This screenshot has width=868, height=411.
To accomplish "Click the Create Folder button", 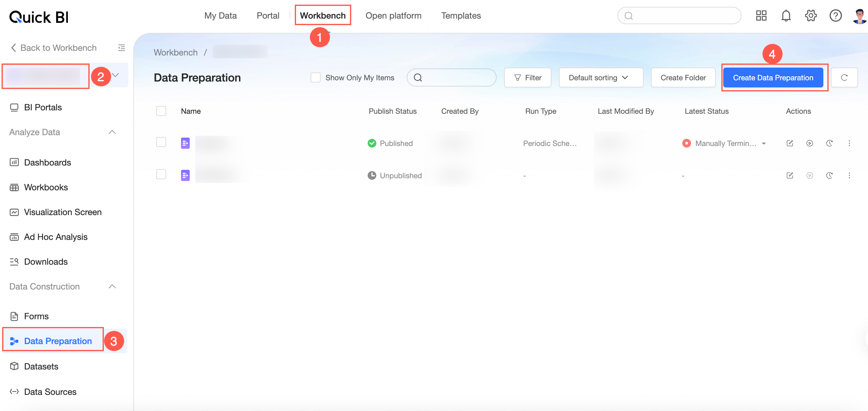I will click(x=683, y=77).
